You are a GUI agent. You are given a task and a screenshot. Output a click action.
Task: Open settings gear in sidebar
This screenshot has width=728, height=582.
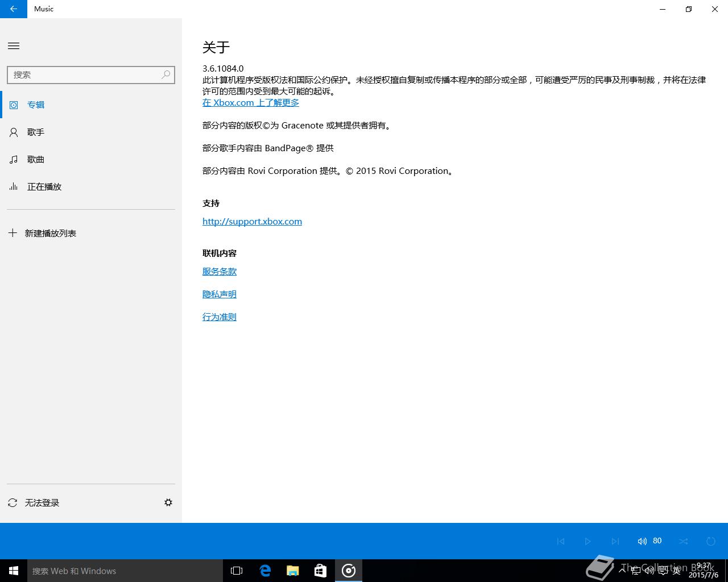click(x=168, y=502)
